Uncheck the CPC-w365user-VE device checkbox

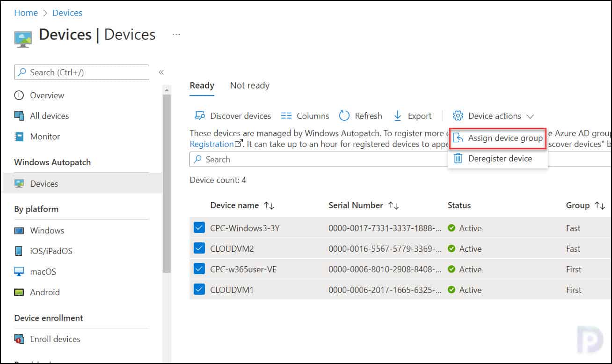tap(199, 269)
